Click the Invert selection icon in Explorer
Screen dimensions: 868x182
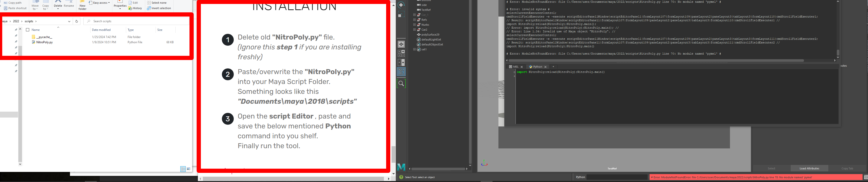[149, 8]
